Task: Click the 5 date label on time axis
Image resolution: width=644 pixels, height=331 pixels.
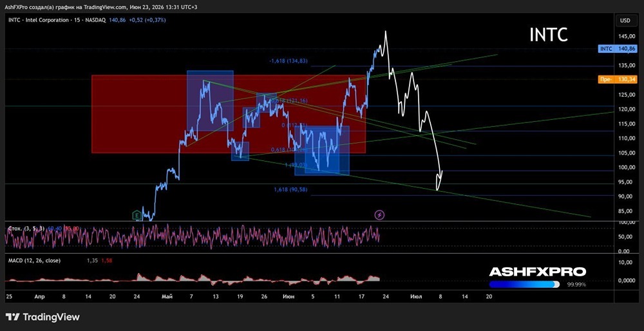Action: 312,296
